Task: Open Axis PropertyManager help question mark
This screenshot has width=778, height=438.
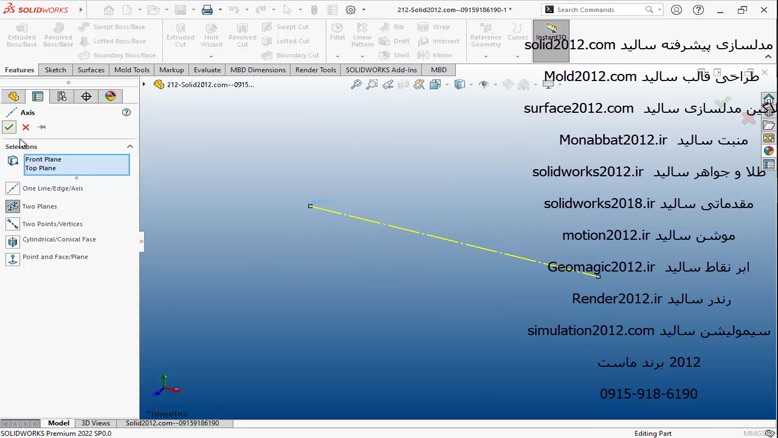Action: (127, 113)
